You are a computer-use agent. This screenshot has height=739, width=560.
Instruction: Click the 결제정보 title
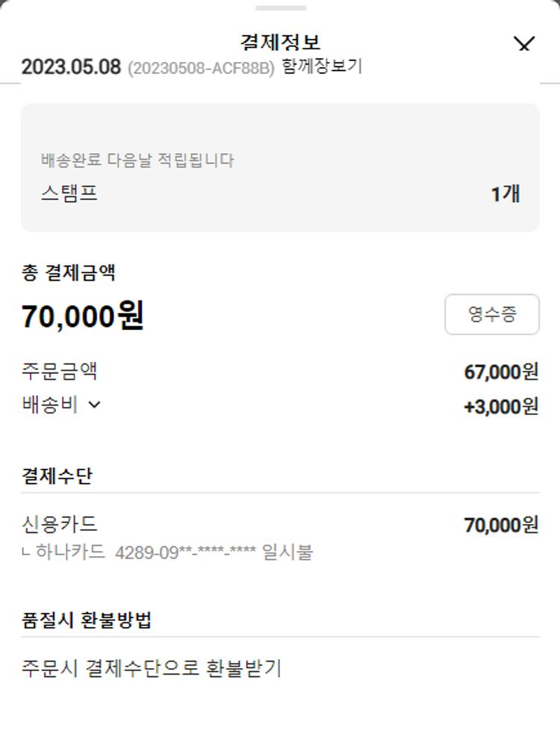pos(280,42)
